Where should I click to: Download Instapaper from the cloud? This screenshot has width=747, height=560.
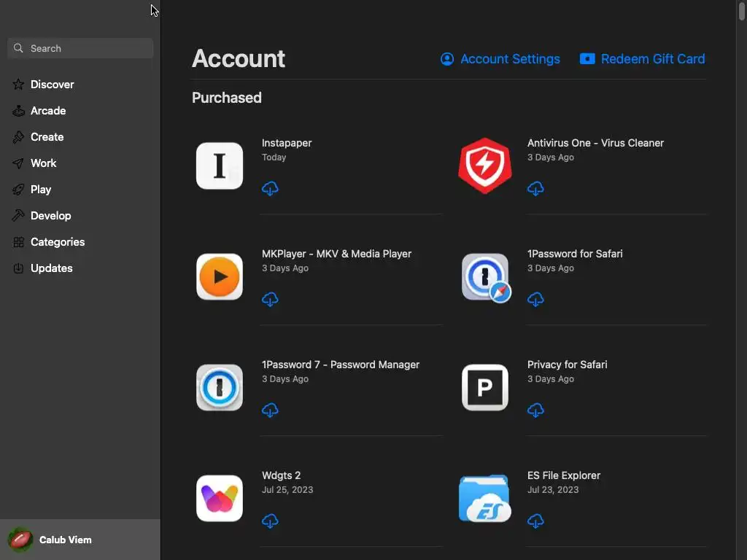(270, 189)
